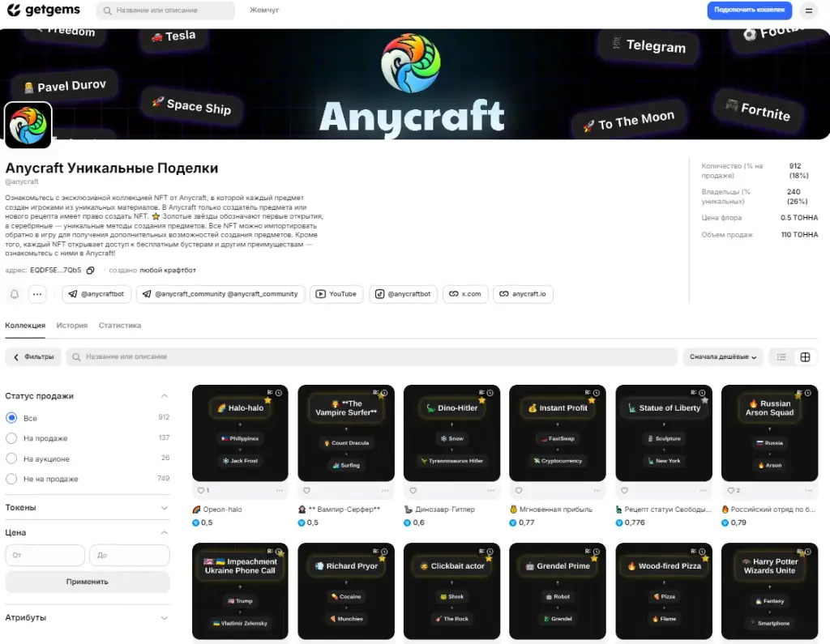
Task: Open the getgems home logo
Action: coord(44,10)
